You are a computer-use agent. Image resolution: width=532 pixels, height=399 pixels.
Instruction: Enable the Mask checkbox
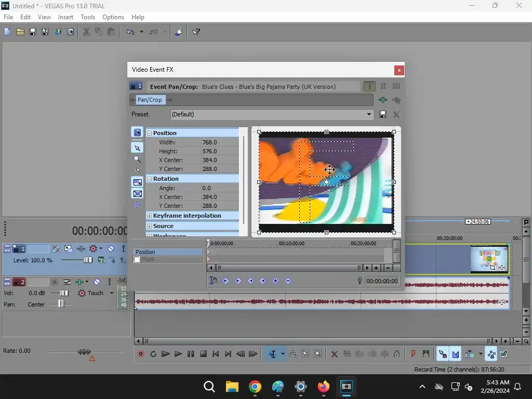click(137, 260)
